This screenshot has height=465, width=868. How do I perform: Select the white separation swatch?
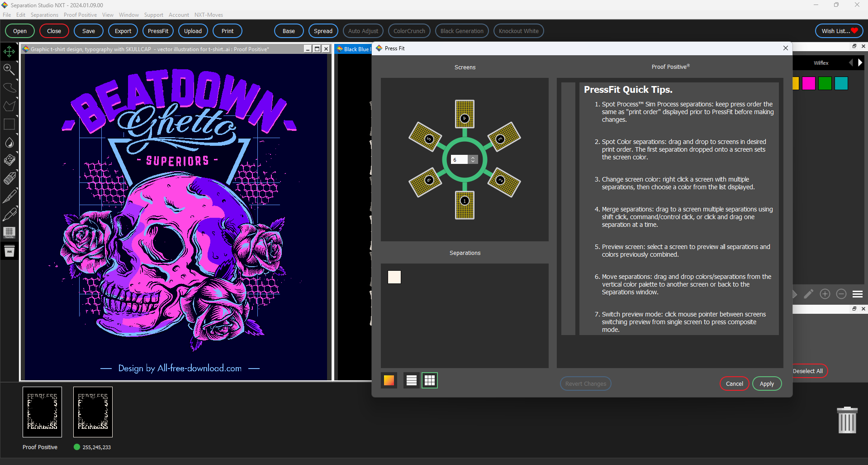pos(394,277)
